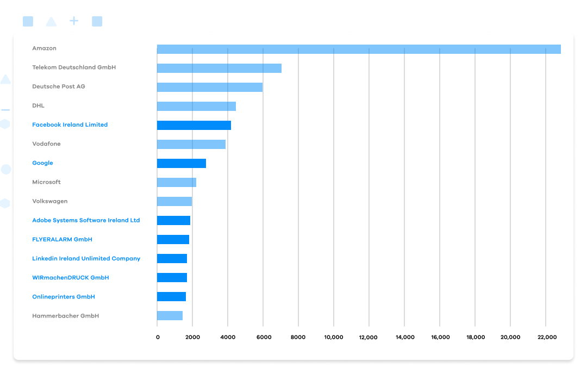Screen dimensions: 587x392
Task: Select the Hammerbacher GmbH label
Action: click(x=66, y=316)
